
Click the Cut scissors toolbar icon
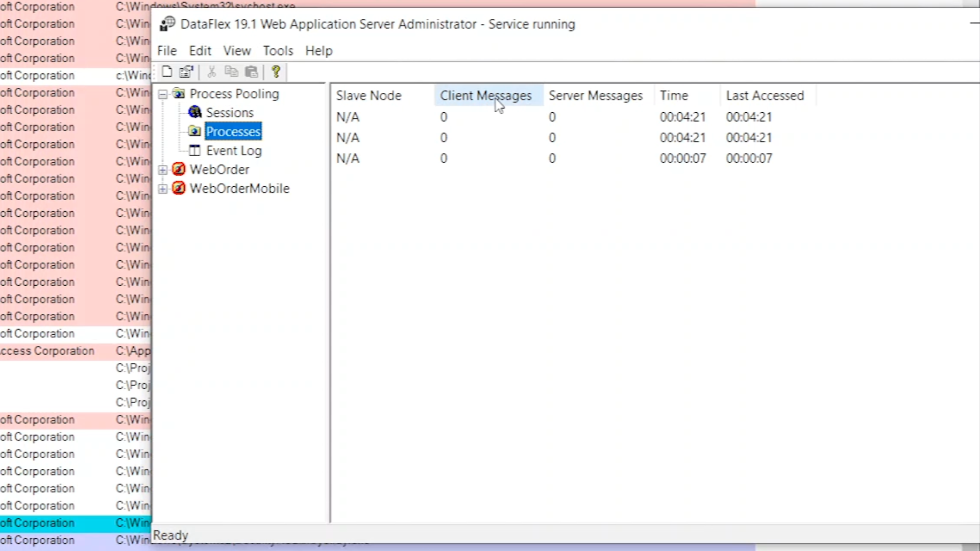pos(211,72)
